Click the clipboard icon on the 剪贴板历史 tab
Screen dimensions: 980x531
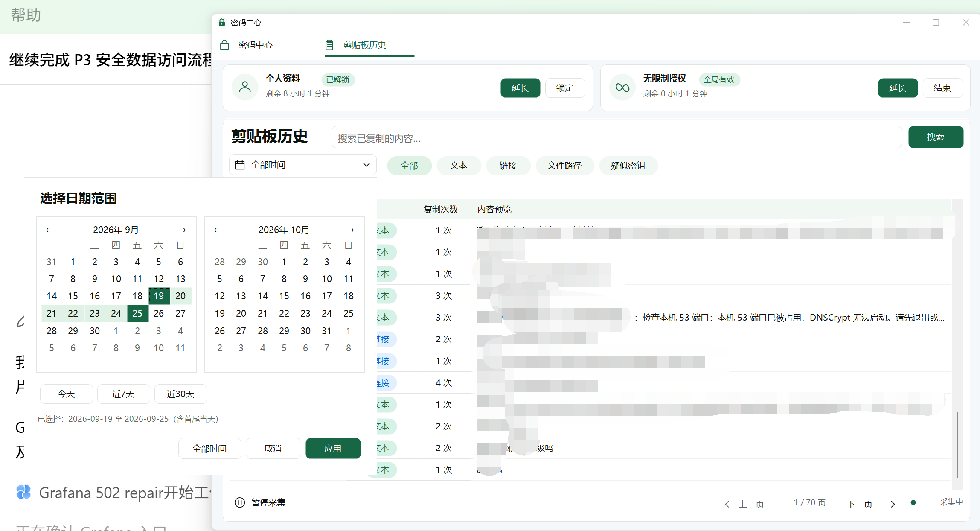click(x=329, y=45)
